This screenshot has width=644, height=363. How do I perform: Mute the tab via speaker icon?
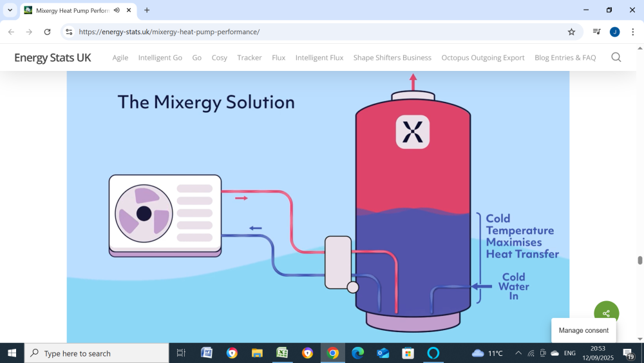tap(117, 10)
